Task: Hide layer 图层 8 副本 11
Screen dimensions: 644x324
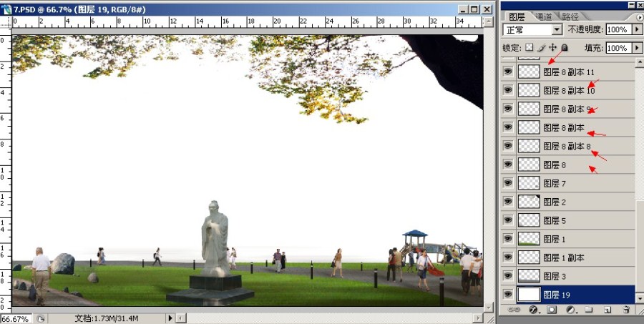Action: (x=508, y=72)
